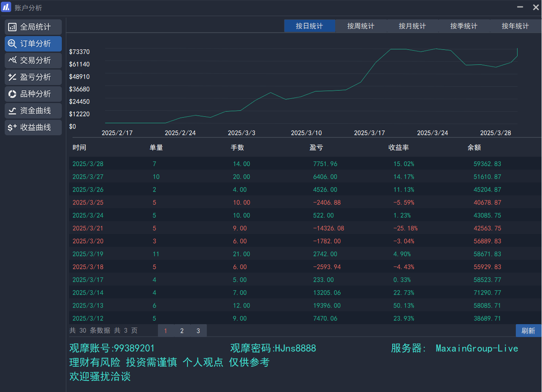The height and width of the screenshot is (392, 542).
Task: Go to page 2 of the data
Action: (x=182, y=331)
